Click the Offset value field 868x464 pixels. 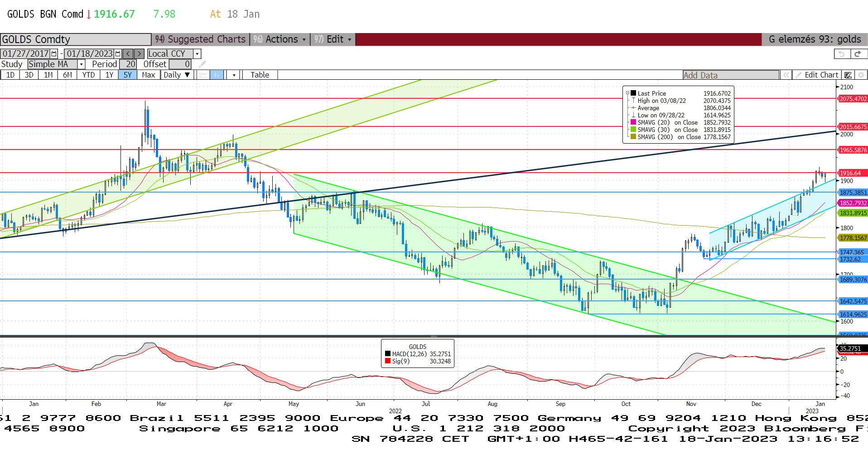click(180, 64)
